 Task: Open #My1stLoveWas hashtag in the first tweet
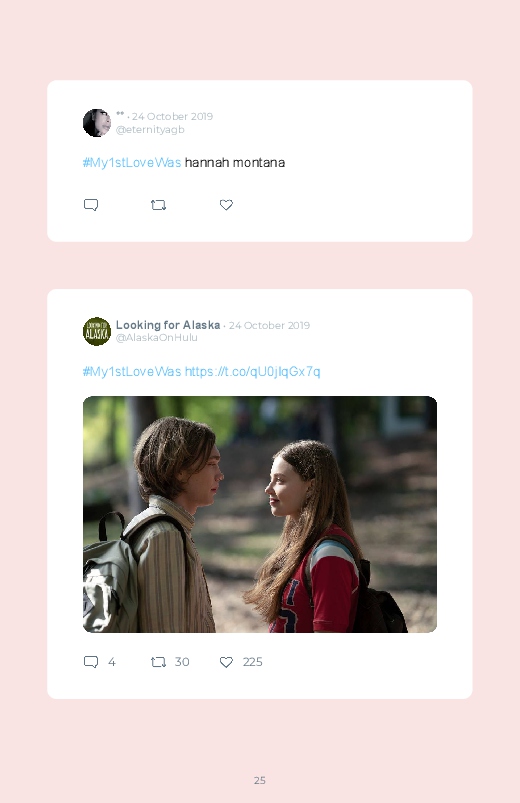(x=132, y=163)
